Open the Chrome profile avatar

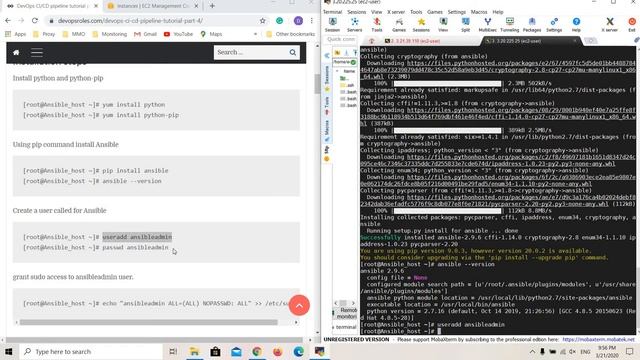tap(298, 20)
